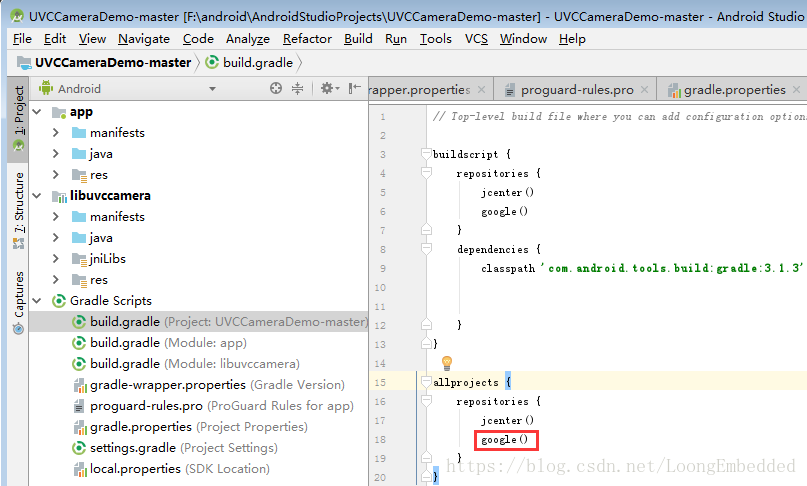The height and width of the screenshot is (486, 807).
Task: Click the local.properties file icon
Action: click(x=80, y=469)
